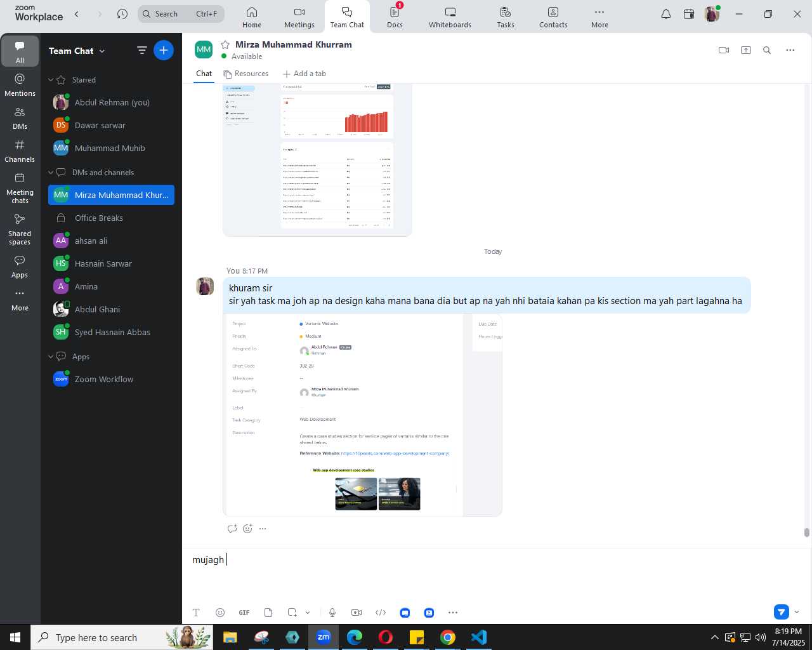Click the share screen icon in chat header
Screen dimensions: 812x650
746,50
